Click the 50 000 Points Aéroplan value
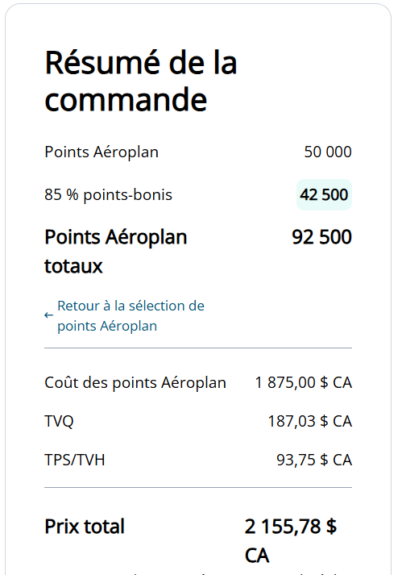Viewport: 402px width, 575px height. [328, 152]
